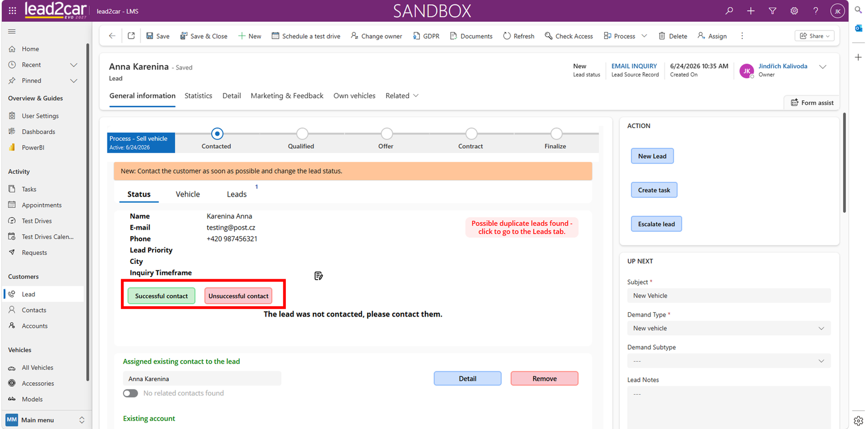Open the more commands ellipsis
868x429 pixels.
tap(742, 36)
